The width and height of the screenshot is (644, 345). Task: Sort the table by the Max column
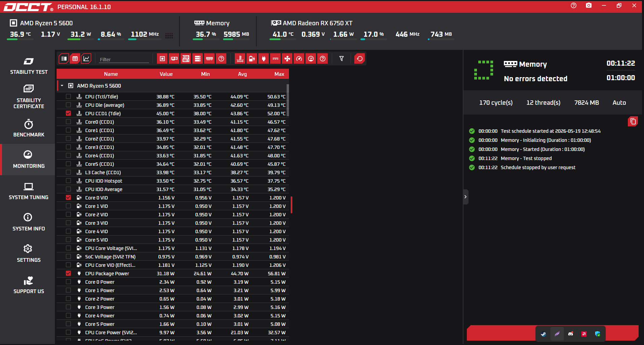(279, 74)
